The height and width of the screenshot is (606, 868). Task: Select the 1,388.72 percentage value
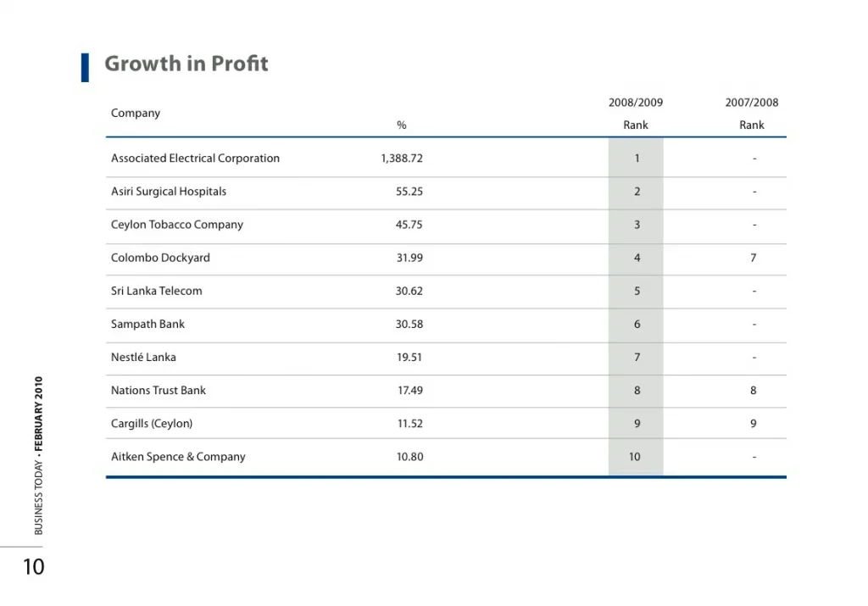pos(402,158)
